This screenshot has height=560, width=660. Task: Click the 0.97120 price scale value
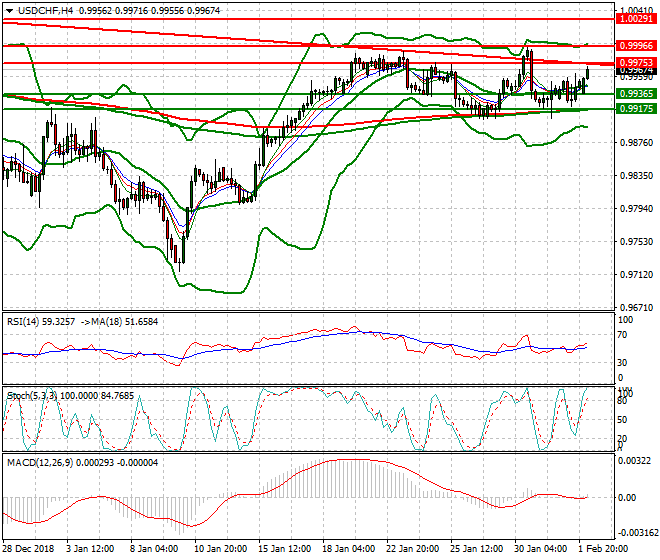click(x=636, y=275)
